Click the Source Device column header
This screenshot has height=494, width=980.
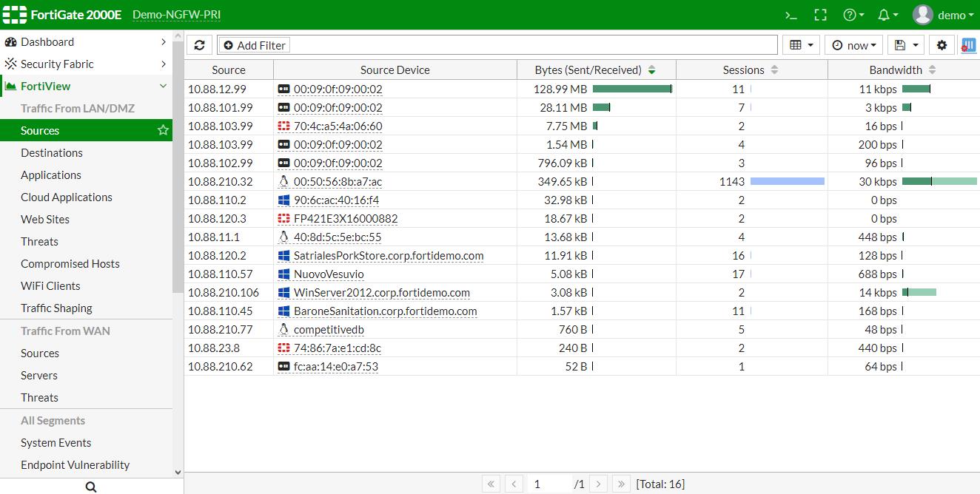[x=395, y=70]
